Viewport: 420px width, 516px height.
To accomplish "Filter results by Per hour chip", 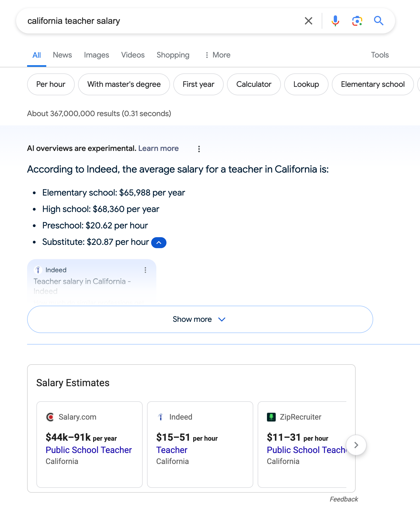I will click(51, 84).
